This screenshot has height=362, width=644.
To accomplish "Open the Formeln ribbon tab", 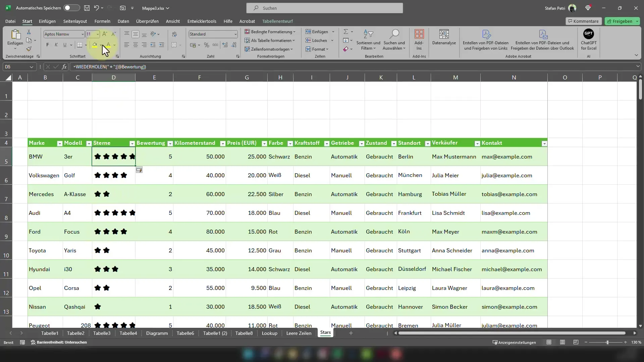I will pyautogui.click(x=102, y=21).
